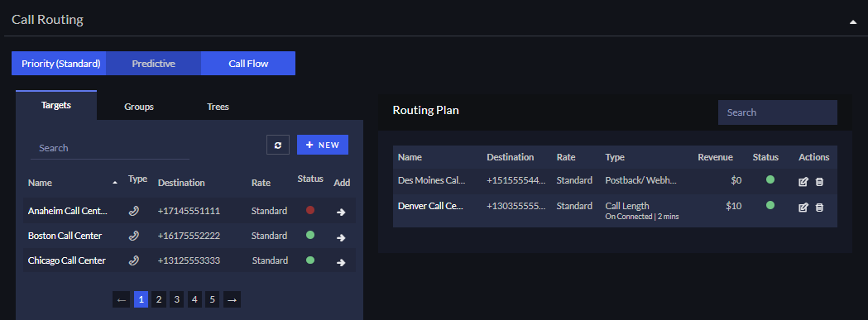Open the Targets tab
Image resolution: width=868 pixels, height=320 pixels.
coord(56,105)
